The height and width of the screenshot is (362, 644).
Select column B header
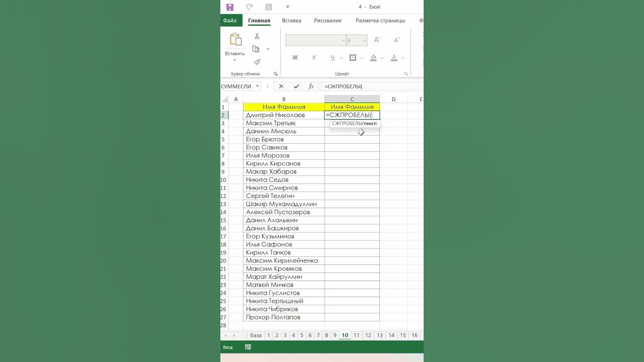coord(284,99)
